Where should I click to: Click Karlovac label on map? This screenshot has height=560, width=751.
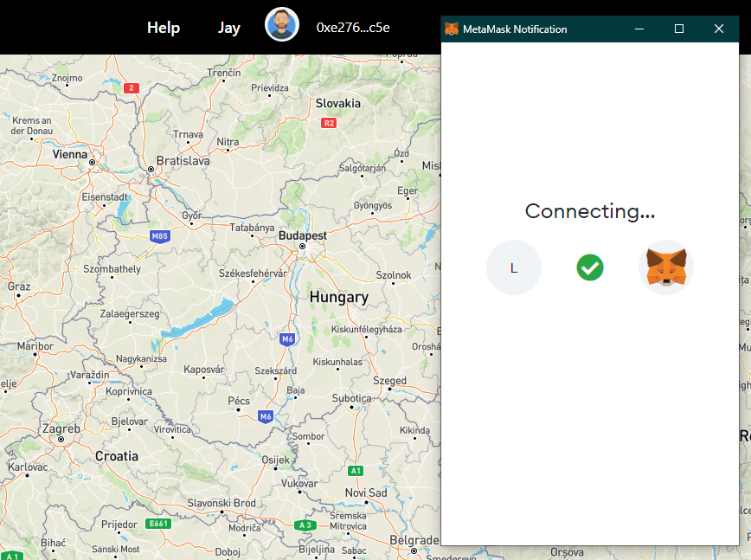(28, 467)
